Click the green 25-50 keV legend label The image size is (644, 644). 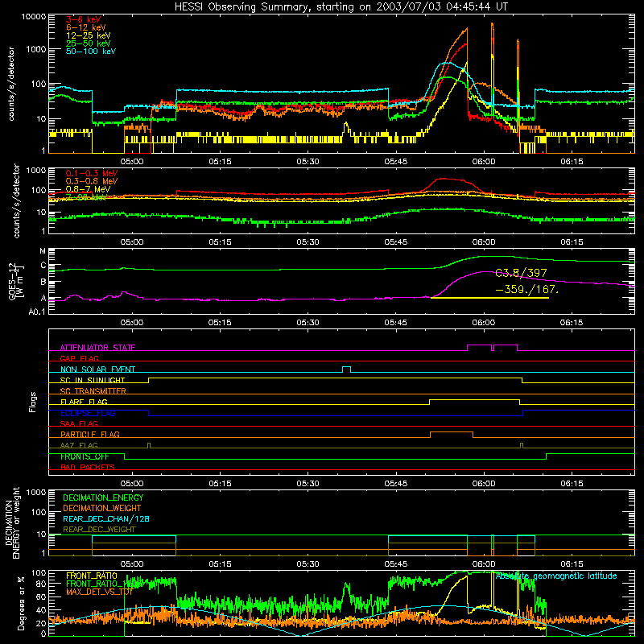89,43
